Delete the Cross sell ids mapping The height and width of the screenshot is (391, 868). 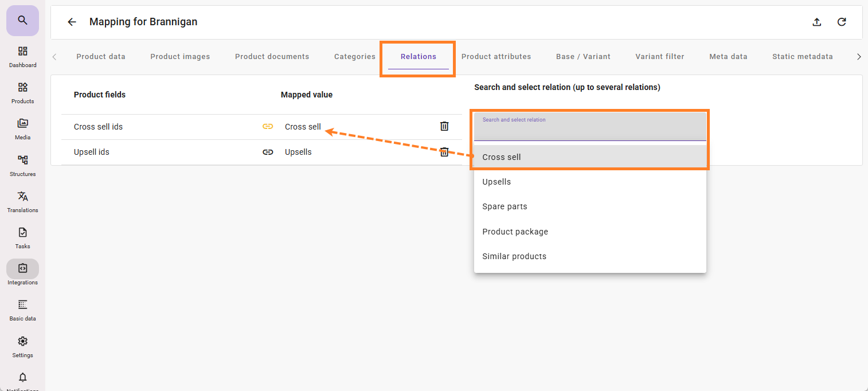tap(444, 127)
